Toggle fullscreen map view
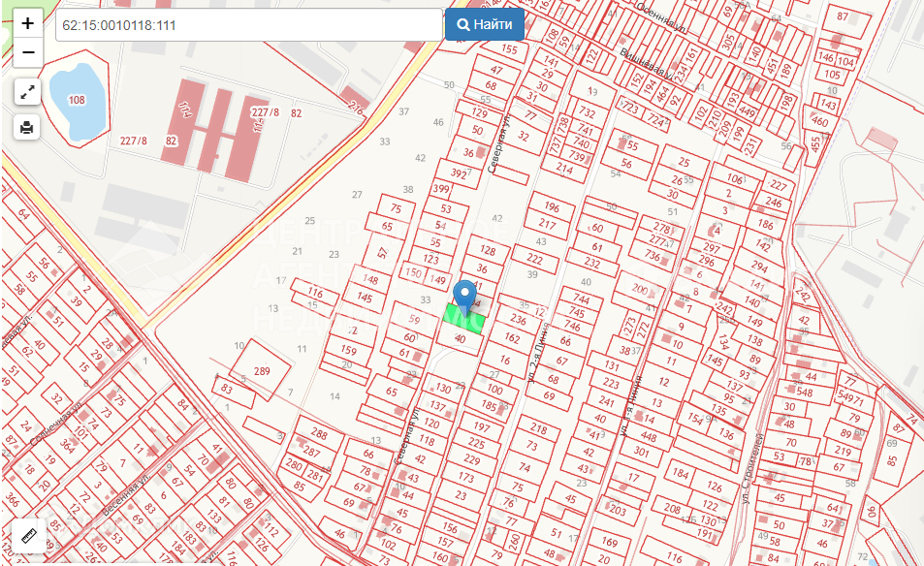Screen dimensions: 924x566 (x=27, y=92)
